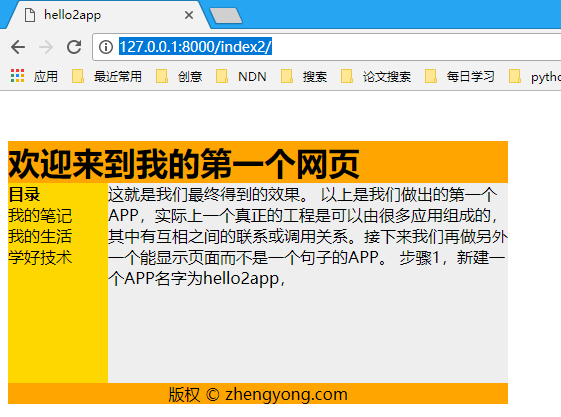The height and width of the screenshot is (417, 561).
Task: Reload the page with refresh icon
Action: 74,47
